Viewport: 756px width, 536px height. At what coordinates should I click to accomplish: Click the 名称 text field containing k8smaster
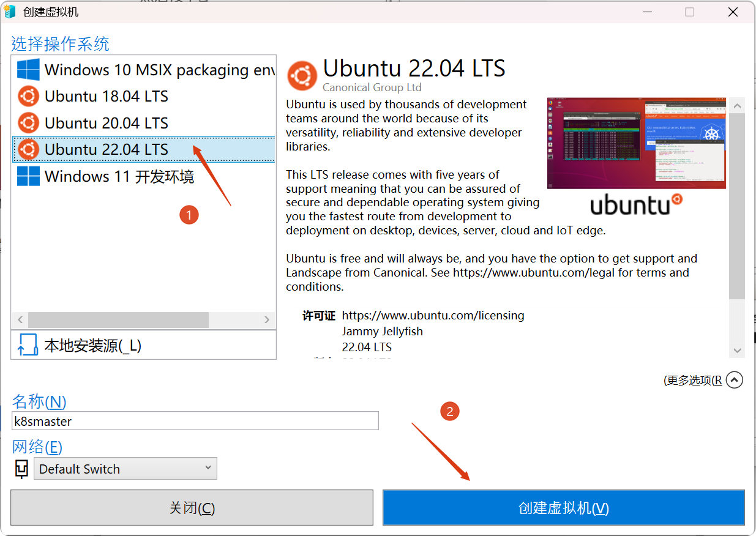click(195, 421)
